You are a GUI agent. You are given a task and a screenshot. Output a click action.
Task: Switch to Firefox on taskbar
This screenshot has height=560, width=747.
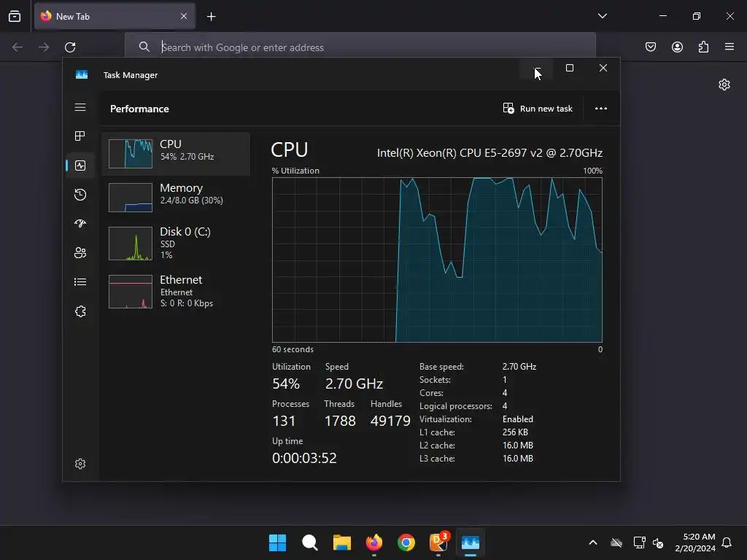[374, 542]
